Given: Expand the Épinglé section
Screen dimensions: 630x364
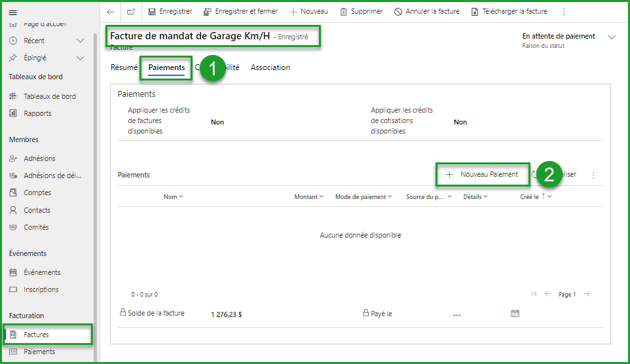Looking at the screenshot, I should pos(81,58).
